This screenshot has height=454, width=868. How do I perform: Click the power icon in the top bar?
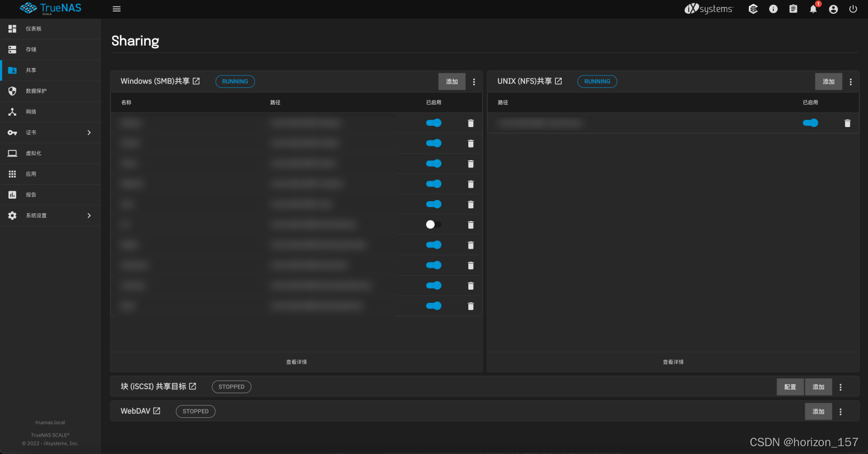point(853,9)
